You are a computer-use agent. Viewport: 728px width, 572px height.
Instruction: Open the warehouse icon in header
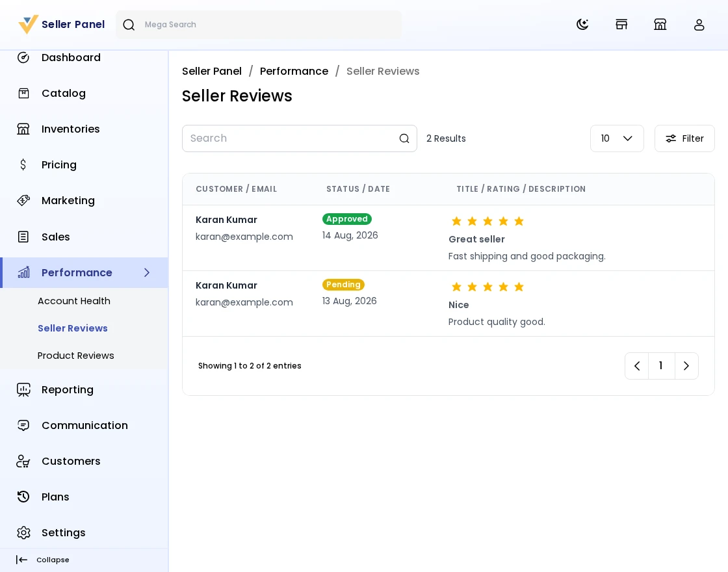[660, 25]
